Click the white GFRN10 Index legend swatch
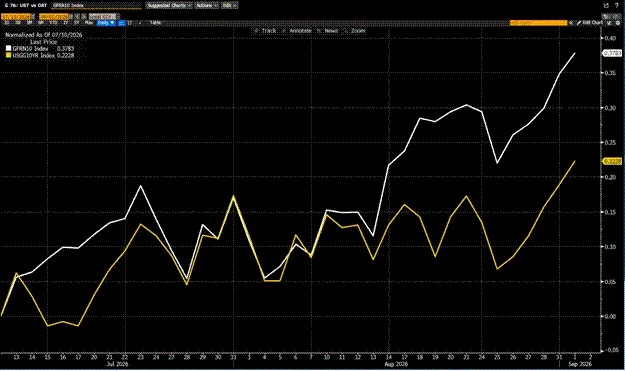 [x=8, y=49]
